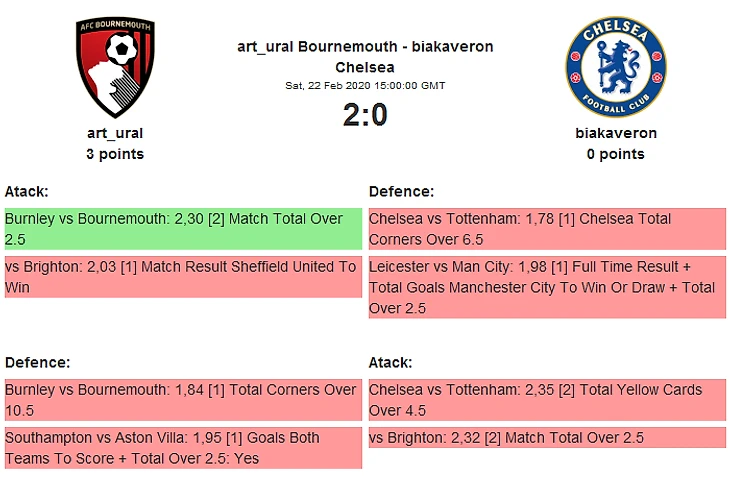
Task: Select Total Yellow Cards Over 4.5 bet
Action: pos(546,400)
